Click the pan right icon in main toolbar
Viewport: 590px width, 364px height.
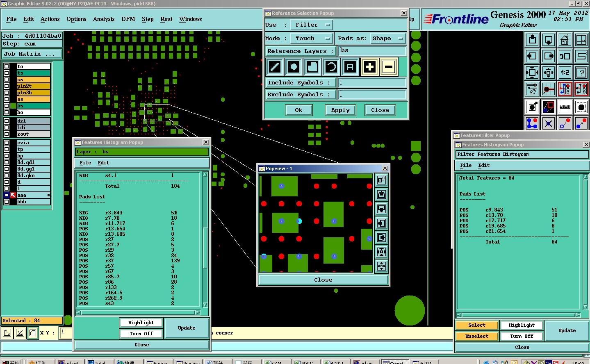tap(549, 56)
